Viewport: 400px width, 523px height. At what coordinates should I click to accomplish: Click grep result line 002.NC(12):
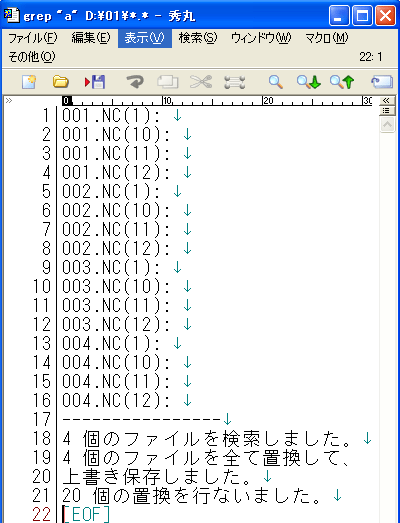pyautogui.click(x=116, y=249)
